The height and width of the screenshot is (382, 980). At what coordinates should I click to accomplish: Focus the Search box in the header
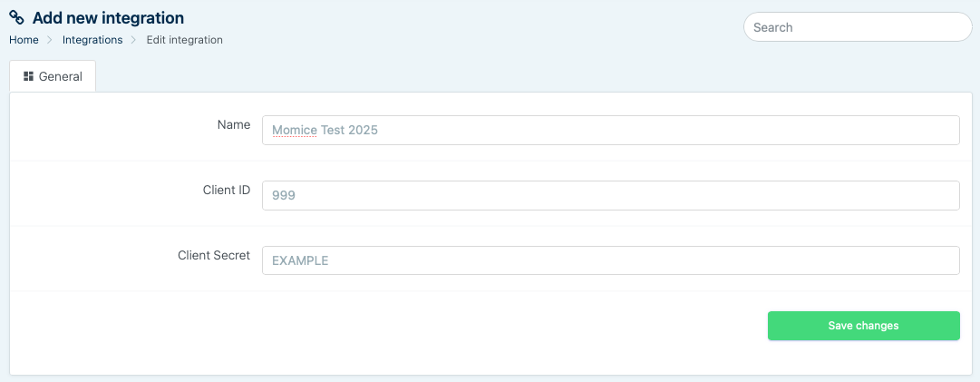(x=857, y=27)
